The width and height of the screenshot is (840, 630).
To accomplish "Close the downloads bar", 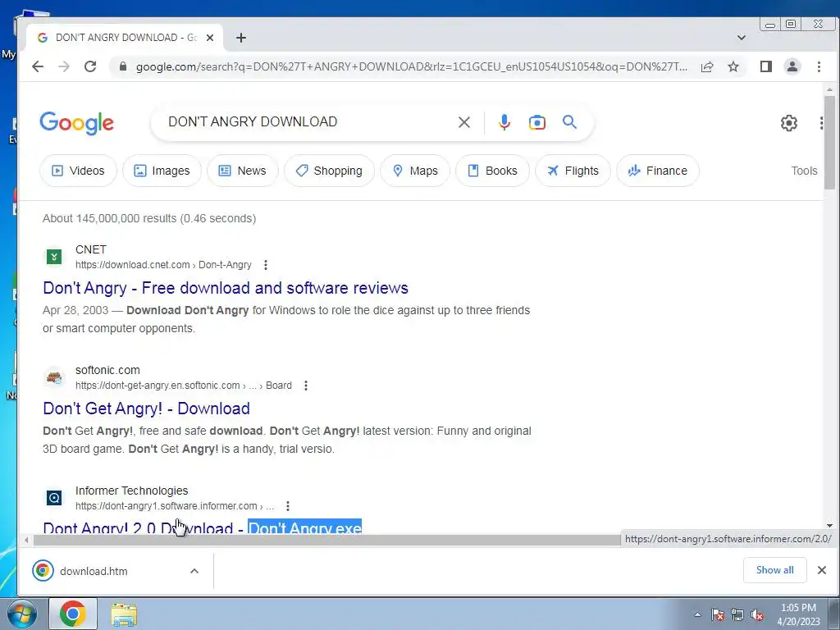I will (x=822, y=570).
